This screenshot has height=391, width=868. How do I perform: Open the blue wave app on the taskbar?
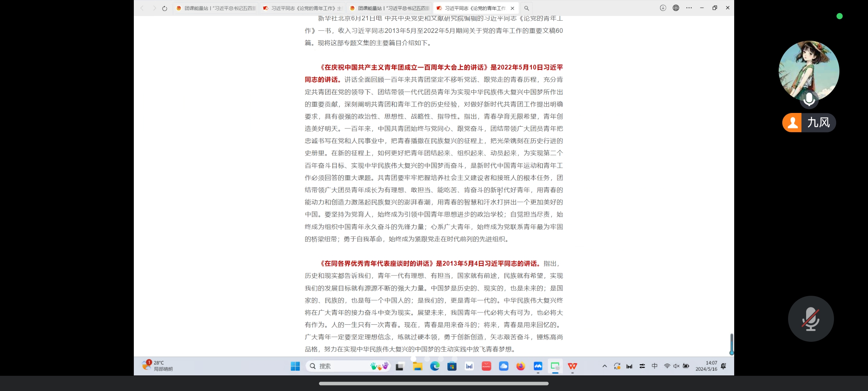click(x=538, y=366)
